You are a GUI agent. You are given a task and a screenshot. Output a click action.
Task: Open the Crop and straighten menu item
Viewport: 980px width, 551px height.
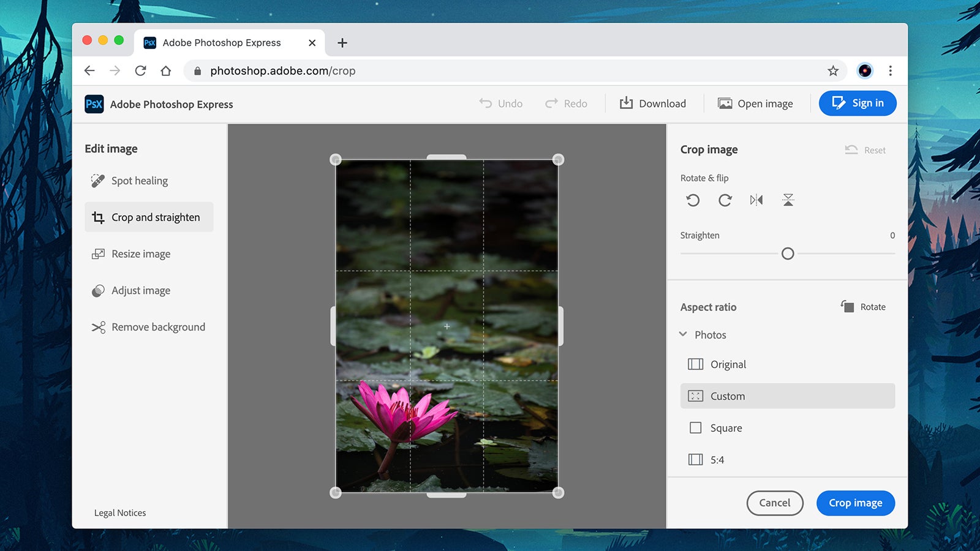tap(155, 217)
